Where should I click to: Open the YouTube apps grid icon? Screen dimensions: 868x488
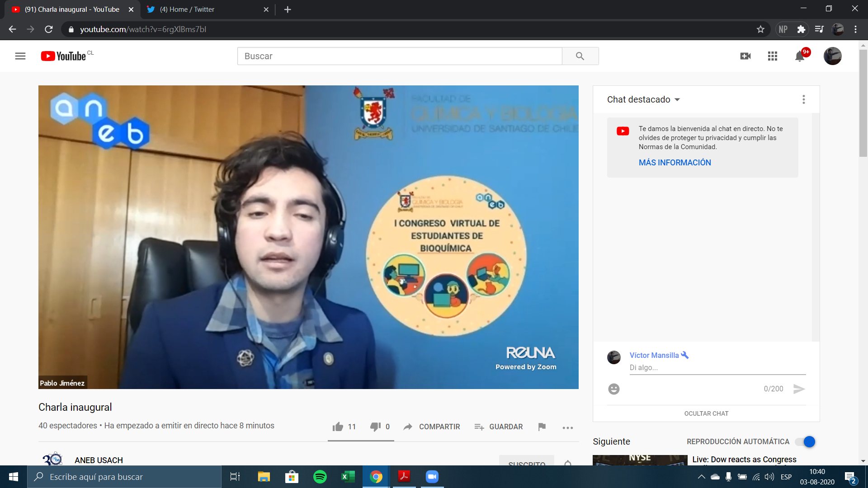(x=773, y=56)
